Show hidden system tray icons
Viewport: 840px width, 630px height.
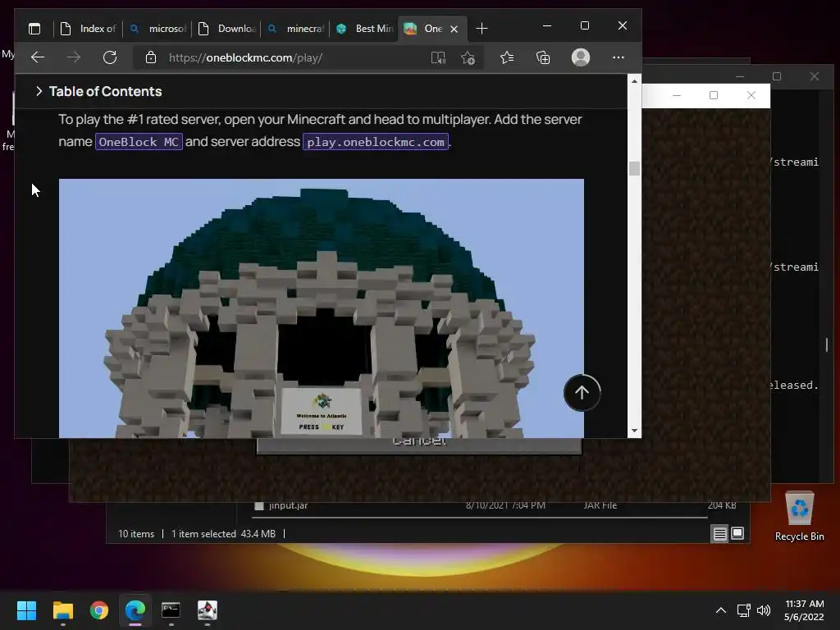pos(721,610)
